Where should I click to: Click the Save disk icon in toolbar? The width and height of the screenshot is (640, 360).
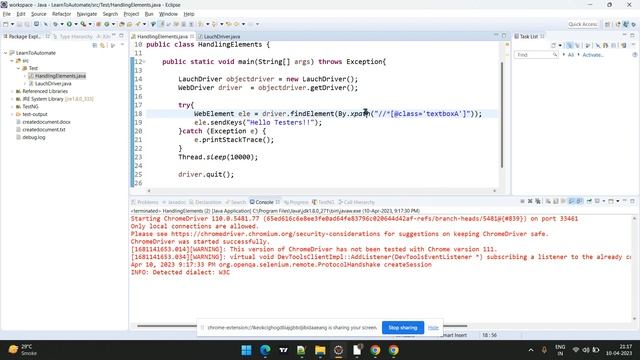(x=20, y=24)
